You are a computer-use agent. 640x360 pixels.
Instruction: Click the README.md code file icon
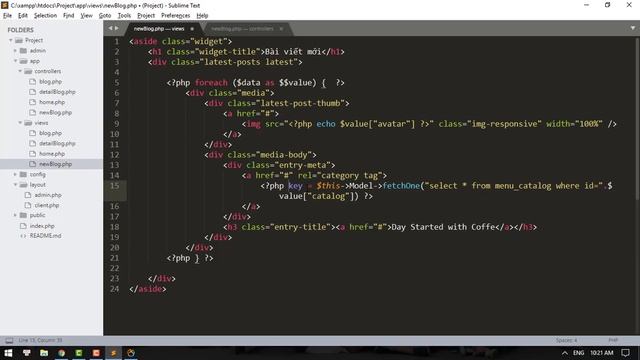23,236
